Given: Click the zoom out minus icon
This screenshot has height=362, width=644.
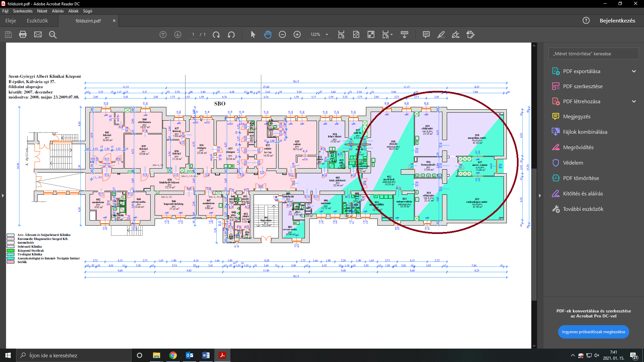Looking at the screenshot, I should coord(282,35).
